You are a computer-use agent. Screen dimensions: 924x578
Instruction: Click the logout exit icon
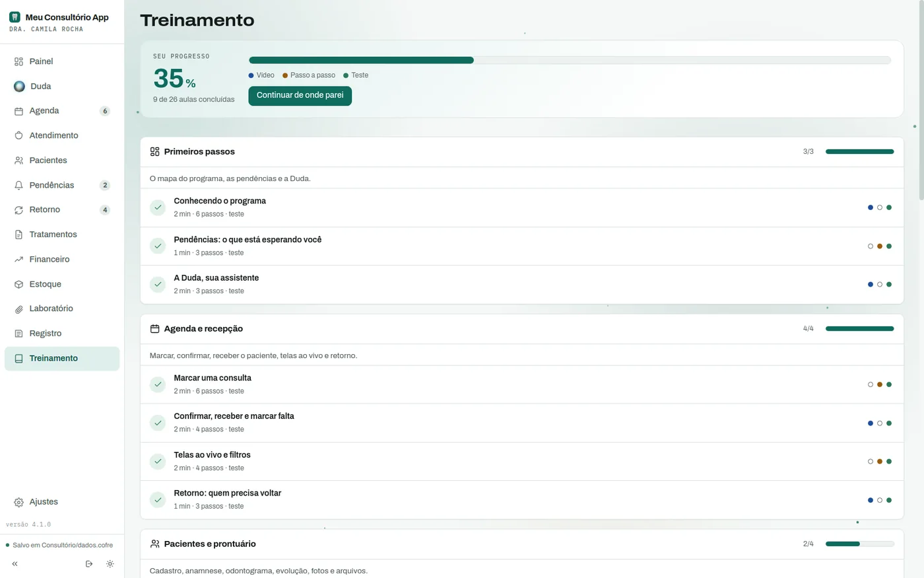click(x=89, y=563)
